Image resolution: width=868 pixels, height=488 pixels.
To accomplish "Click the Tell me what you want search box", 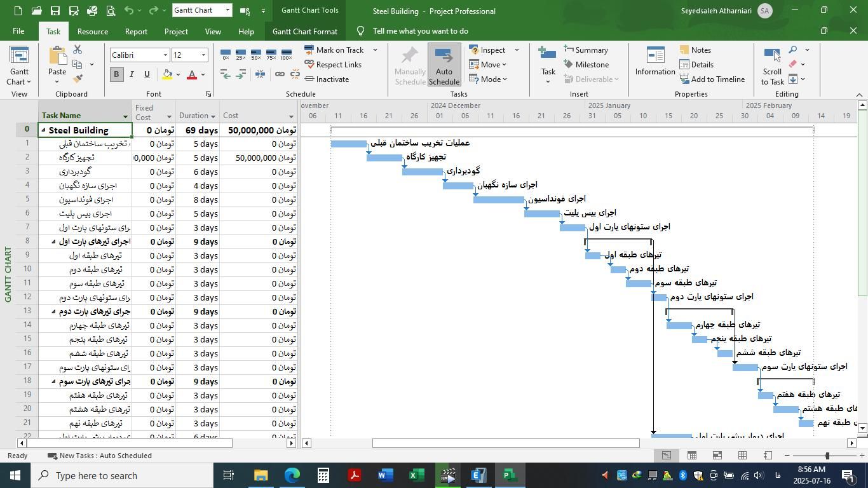I will click(x=420, y=31).
